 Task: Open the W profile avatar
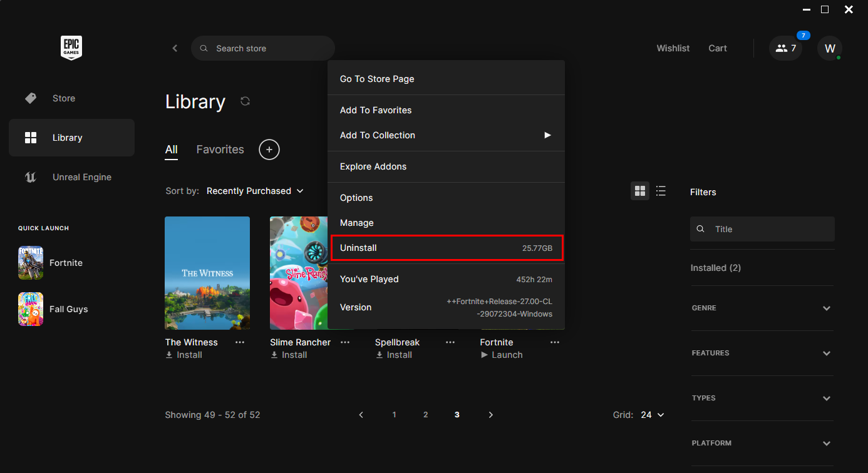(x=830, y=48)
